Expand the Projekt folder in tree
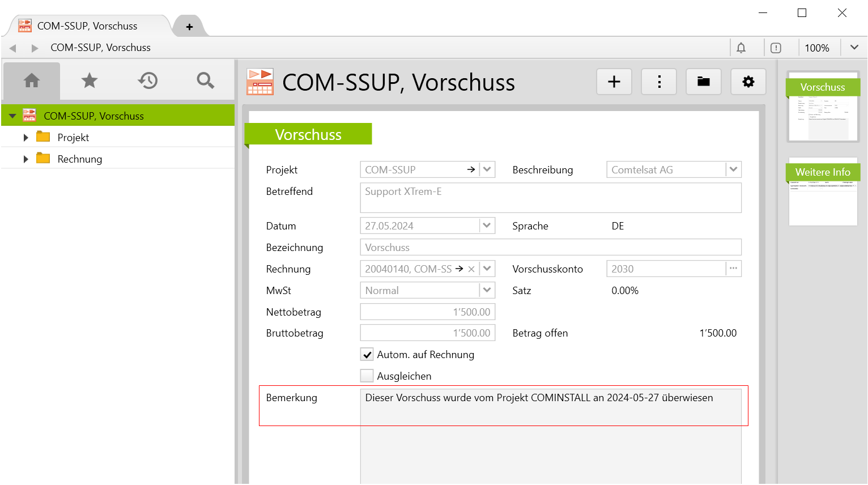This screenshot has width=868, height=485. [25, 138]
